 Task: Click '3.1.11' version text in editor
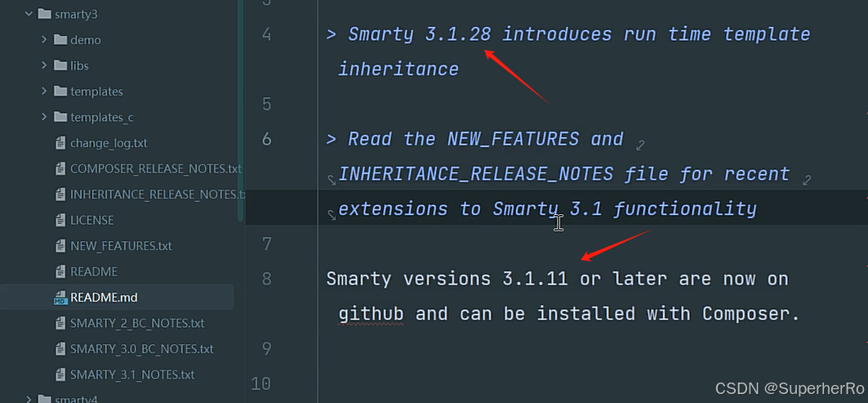[x=536, y=278]
